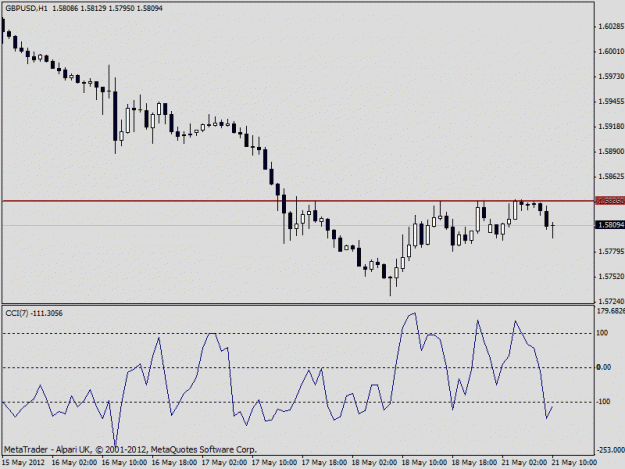Click the 18 May 10:00 time label
Viewport: 625px width, 469px height.
424,463
